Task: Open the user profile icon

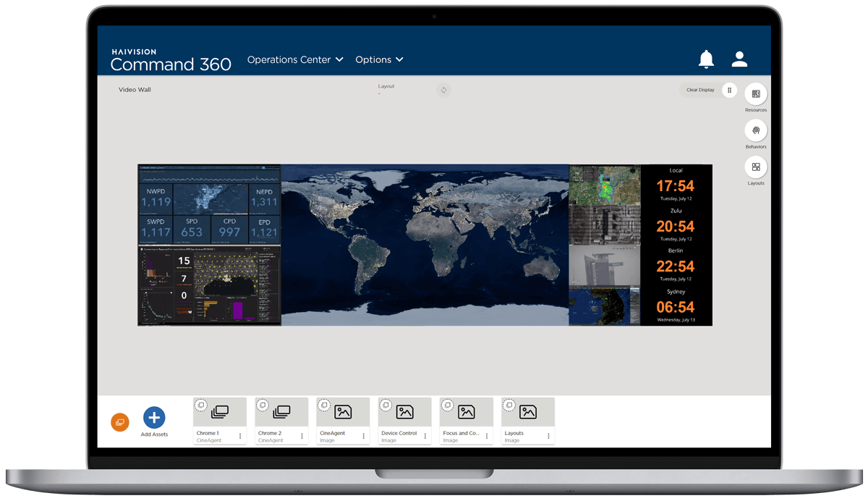Action: click(x=739, y=59)
